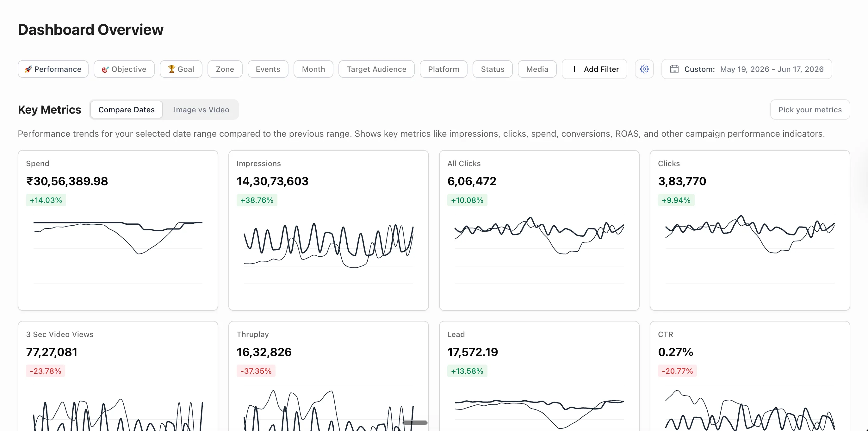This screenshot has height=431, width=868.
Task: Click the trophy icon on Goal filter
Action: [x=171, y=69]
